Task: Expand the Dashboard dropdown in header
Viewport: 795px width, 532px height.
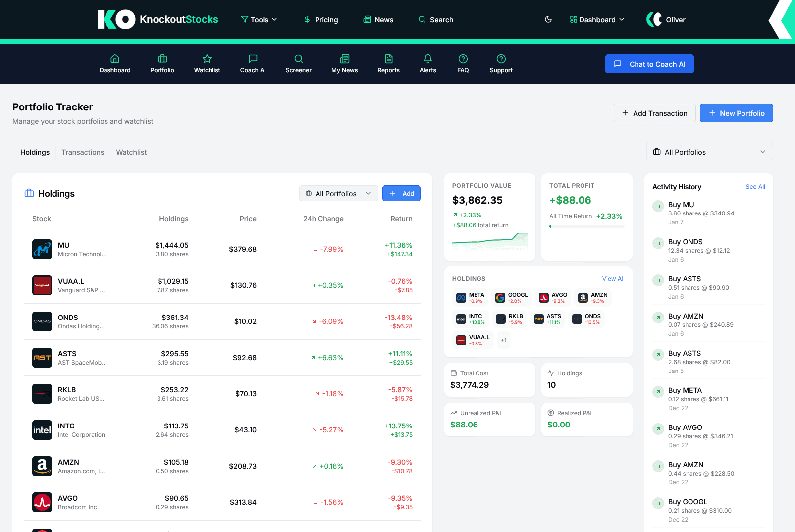Action: (597, 19)
